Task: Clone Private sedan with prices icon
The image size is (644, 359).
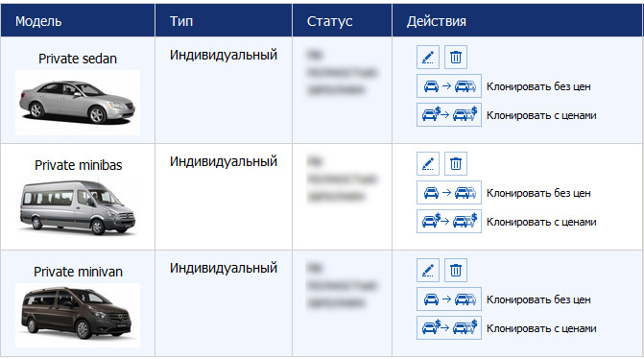Action: pyautogui.click(x=449, y=114)
